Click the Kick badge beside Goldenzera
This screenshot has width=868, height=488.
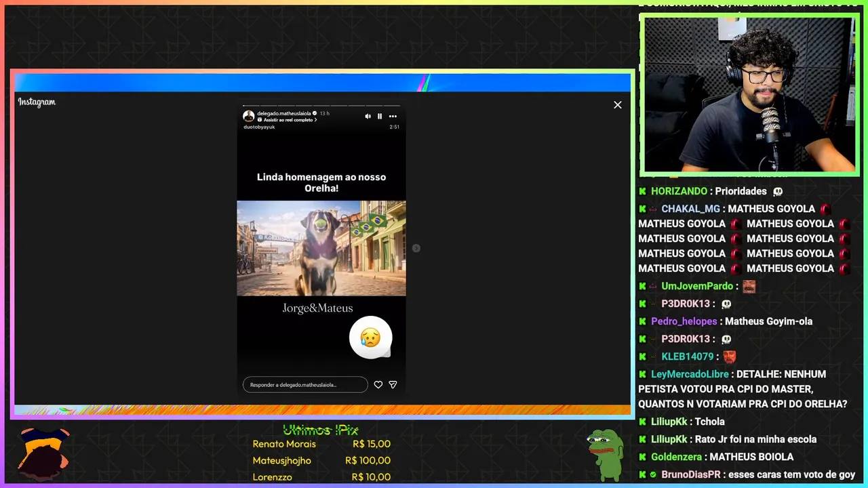(x=642, y=457)
